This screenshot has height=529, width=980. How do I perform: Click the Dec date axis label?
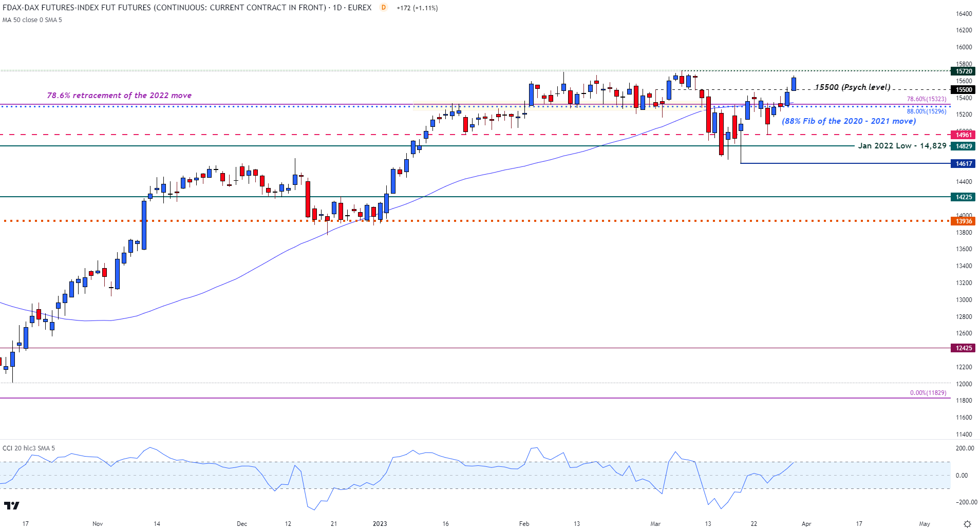242,524
